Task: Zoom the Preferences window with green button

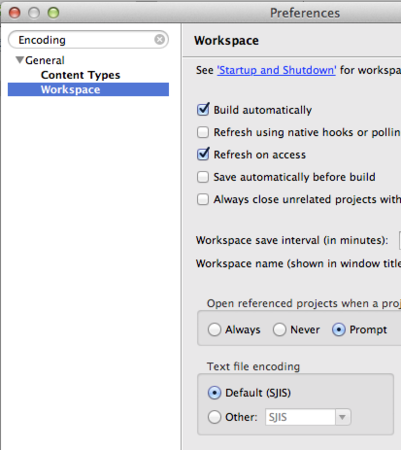Action: (x=53, y=13)
